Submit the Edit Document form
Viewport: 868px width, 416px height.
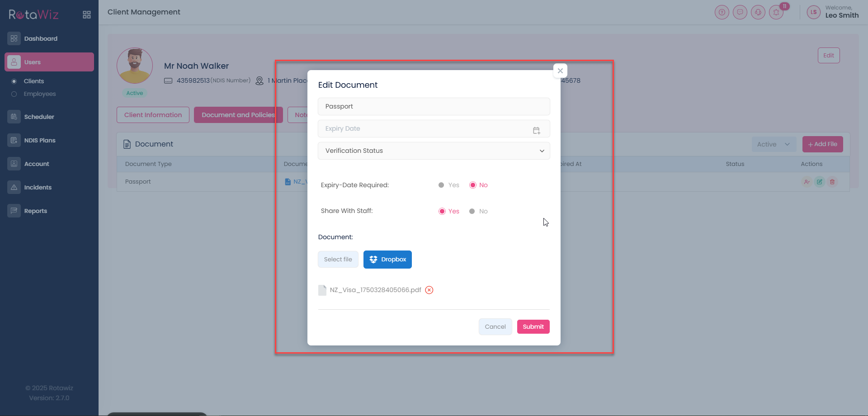[533, 326]
